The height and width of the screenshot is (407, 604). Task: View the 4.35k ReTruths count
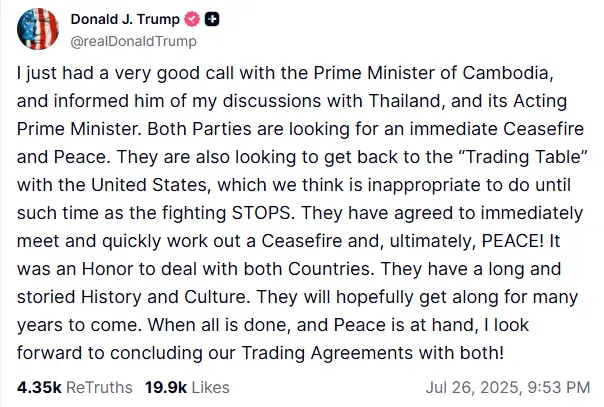point(39,387)
